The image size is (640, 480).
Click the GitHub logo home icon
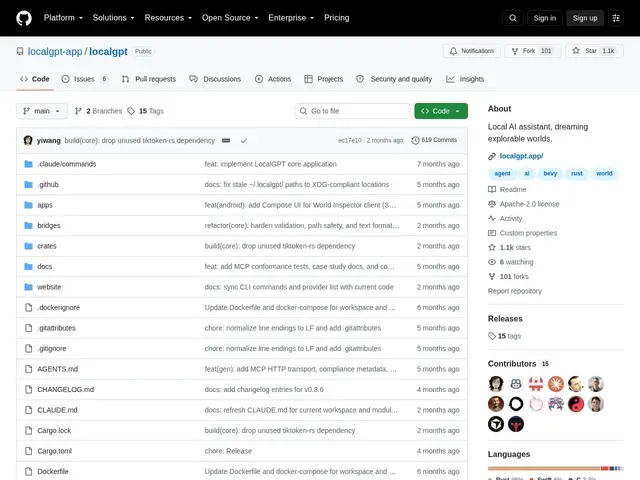coord(24,18)
